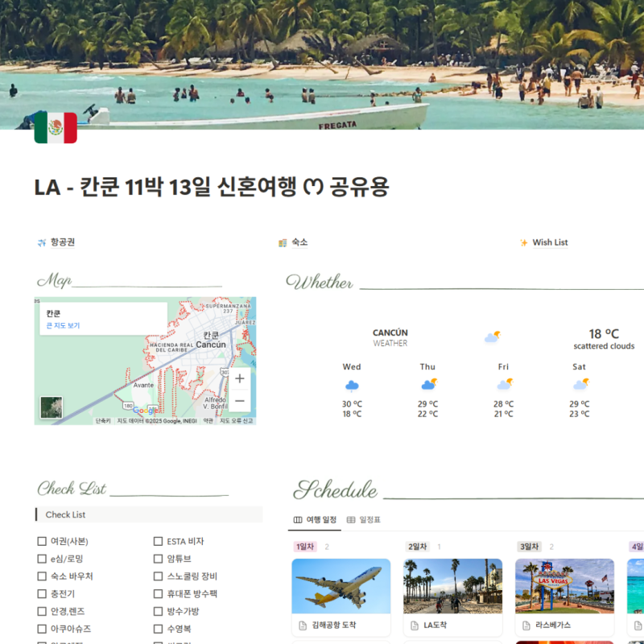Click the 2일차 group label
Image resolution: width=644 pixels, height=644 pixels.
pyautogui.click(x=417, y=547)
